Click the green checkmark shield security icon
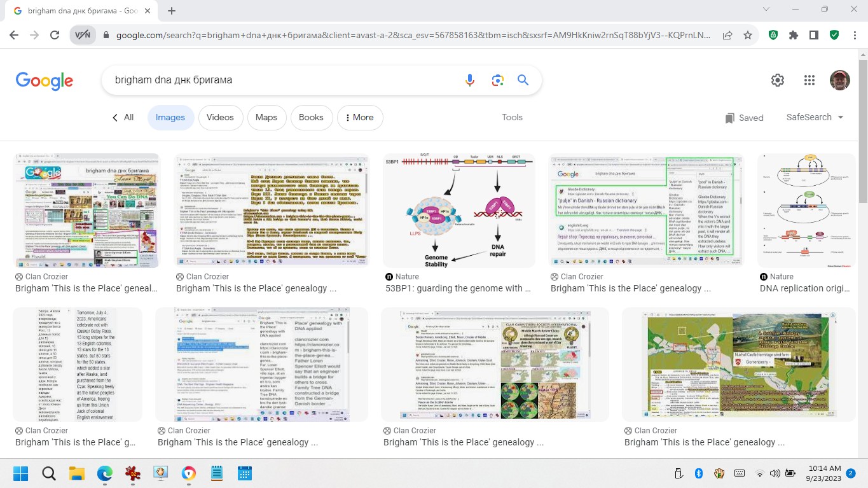Viewport: 868px width, 488px height. pyautogui.click(x=834, y=36)
